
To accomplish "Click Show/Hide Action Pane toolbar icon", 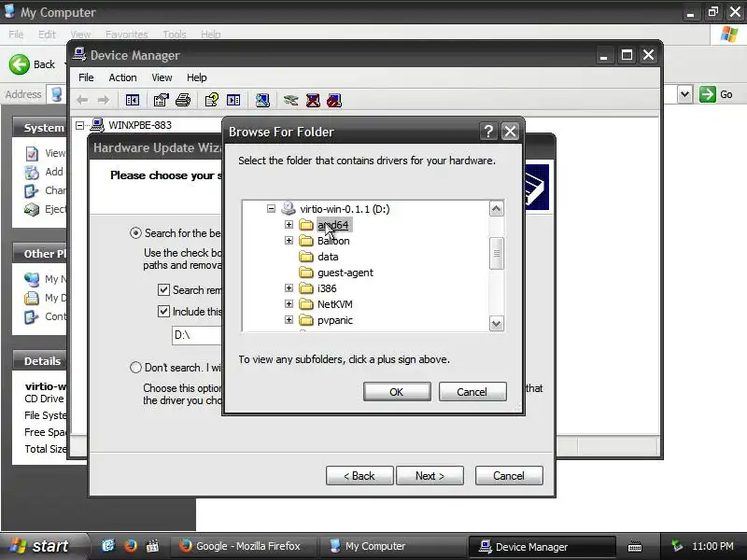I will (233, 100).
